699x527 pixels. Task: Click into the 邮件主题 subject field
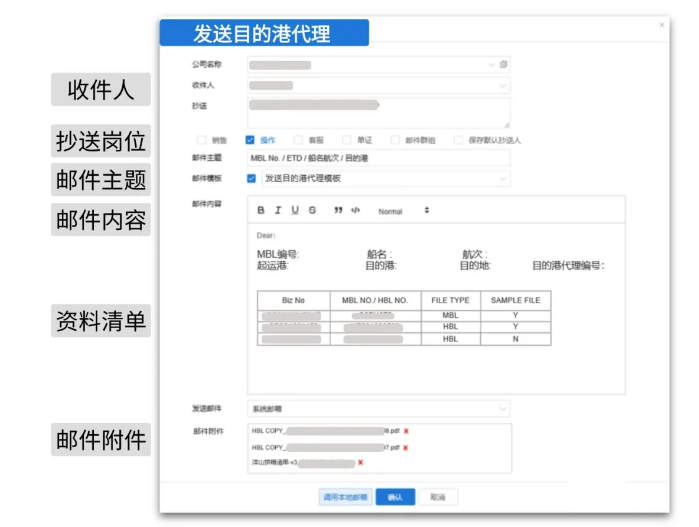click(x=378, y=158)
